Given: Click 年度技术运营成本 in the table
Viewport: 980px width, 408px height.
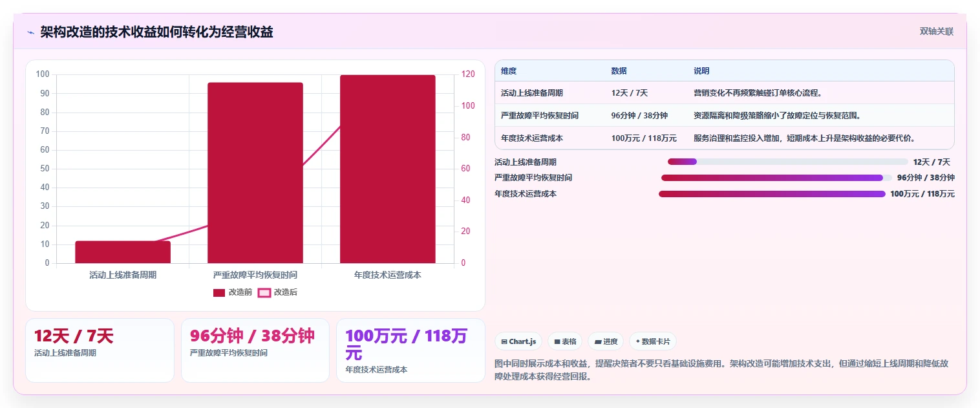Looking at the screenshot, I should click(x=531, y=138).
